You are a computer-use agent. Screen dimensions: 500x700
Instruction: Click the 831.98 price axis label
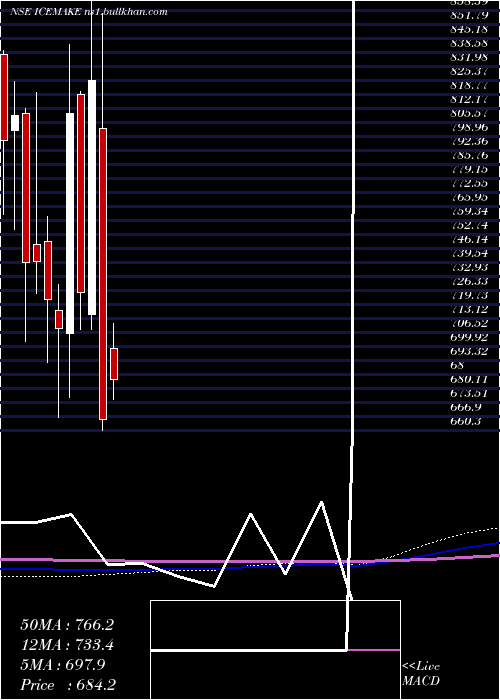(469, 57)
